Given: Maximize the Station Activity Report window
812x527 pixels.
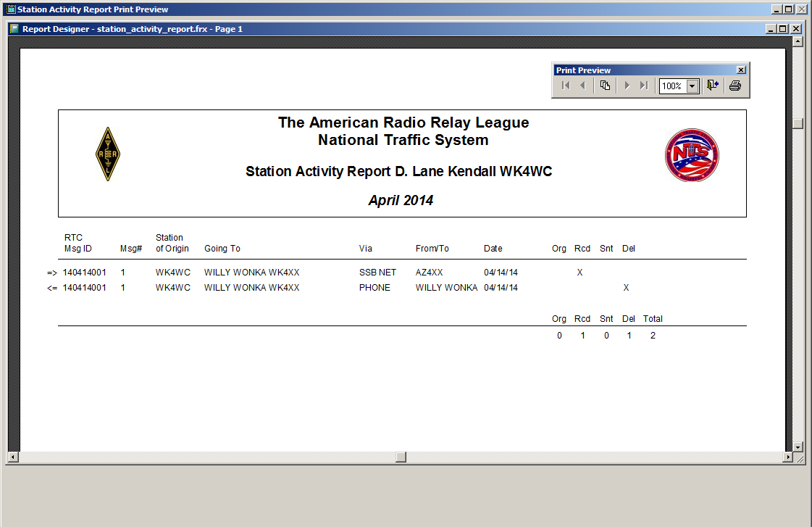Looking at the screenshot, I should click(x=788, y=9).
